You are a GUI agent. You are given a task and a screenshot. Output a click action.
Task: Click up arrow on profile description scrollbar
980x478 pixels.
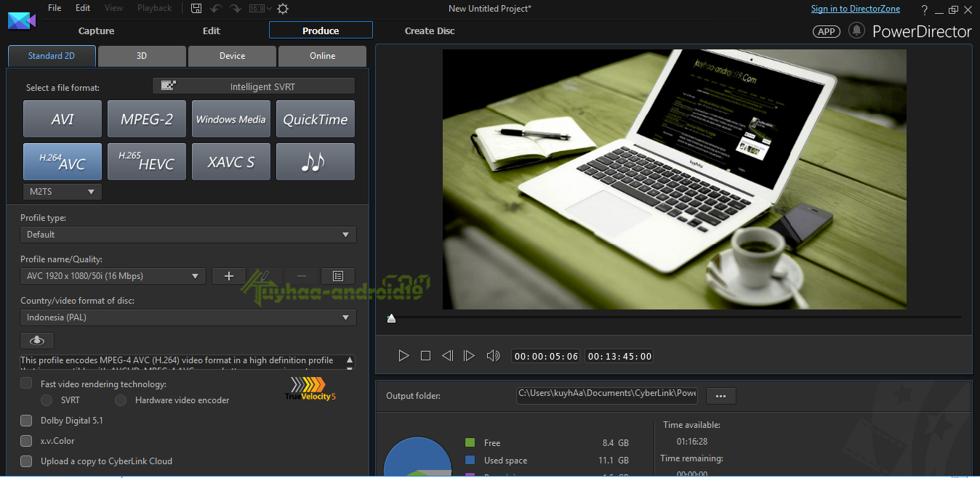click(x=350, y=360)
